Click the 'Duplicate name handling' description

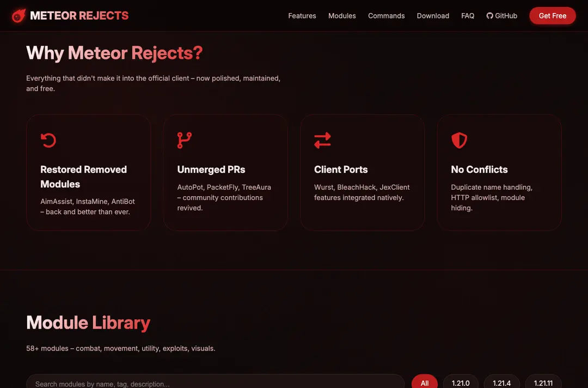492,197
